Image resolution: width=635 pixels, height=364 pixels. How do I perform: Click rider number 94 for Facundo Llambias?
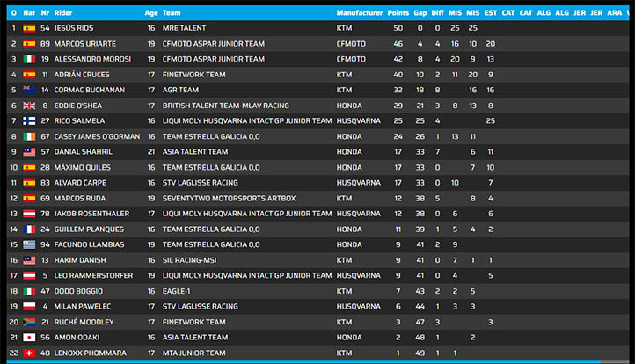[45, 244]
